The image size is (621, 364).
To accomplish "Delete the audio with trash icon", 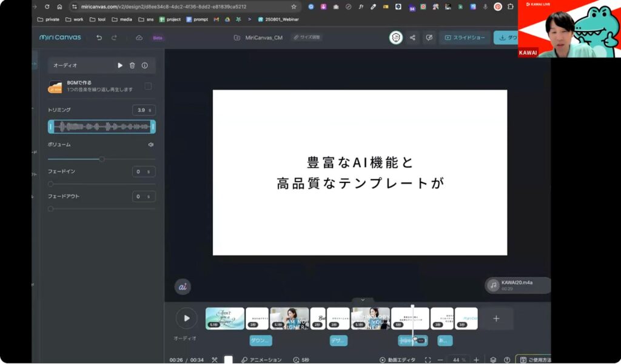I will pyautogui.click(x=132, y=65).
